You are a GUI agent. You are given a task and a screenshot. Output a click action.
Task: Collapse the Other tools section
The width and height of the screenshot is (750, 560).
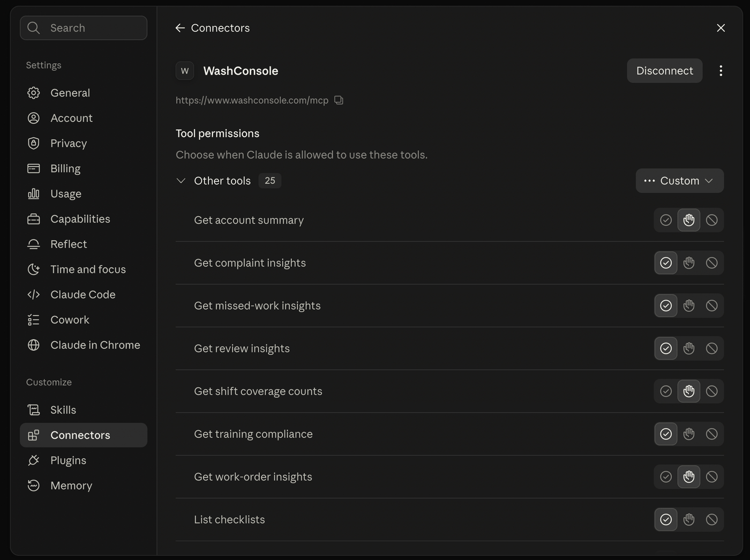click(181, 181)
